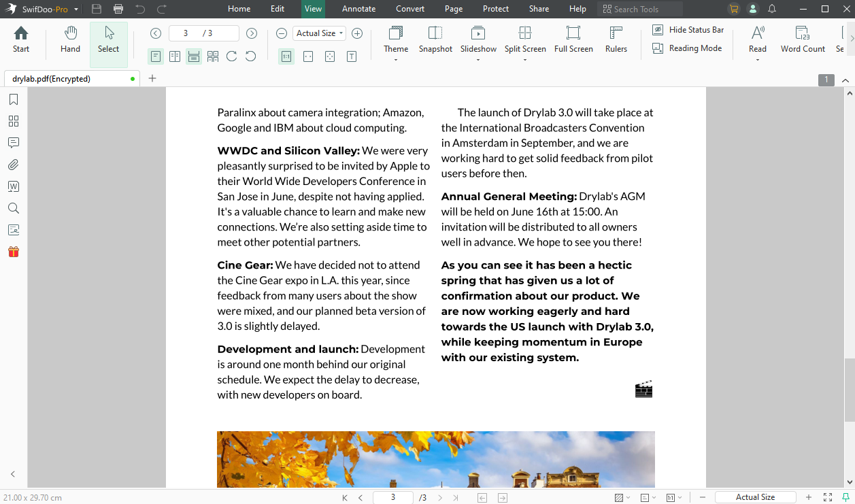
Task: Toggle the text reflow T view button
Action: (x=352, y=56)
